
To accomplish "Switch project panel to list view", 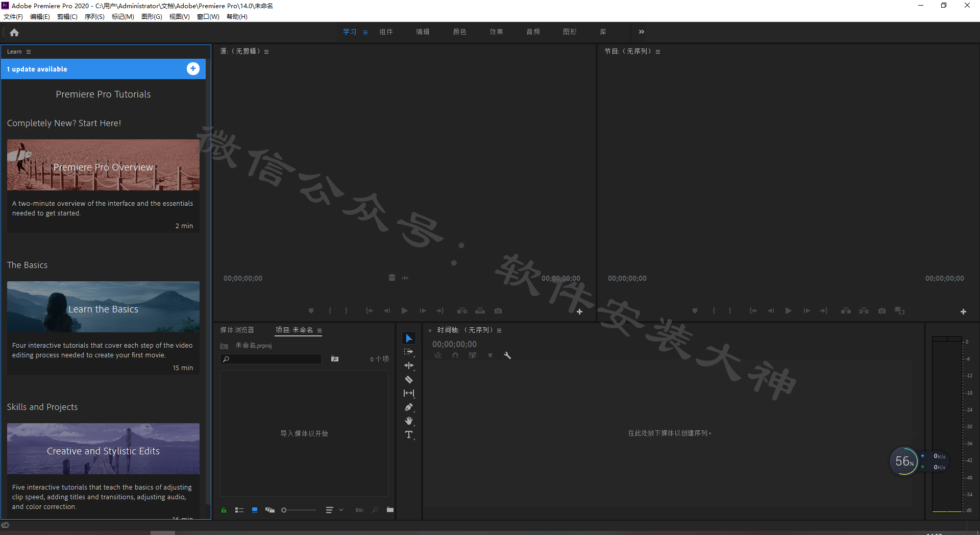I will click(x=239, y=510).
